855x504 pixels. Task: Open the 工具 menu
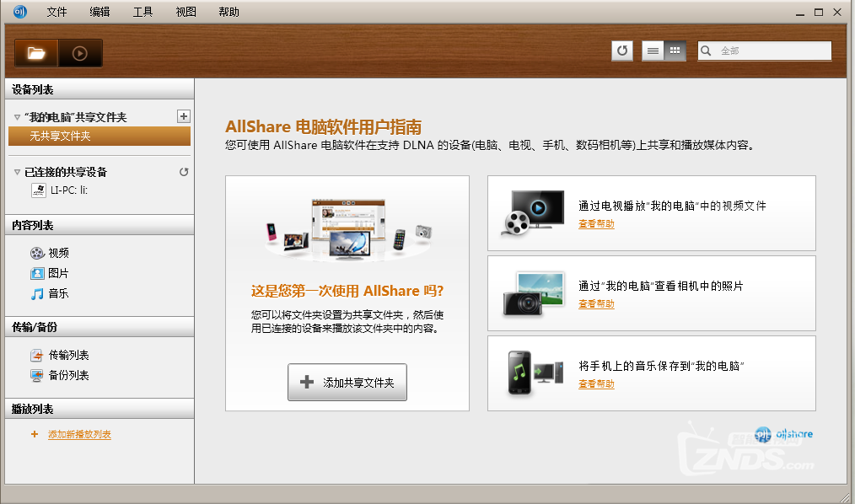(x=142, y=12)
